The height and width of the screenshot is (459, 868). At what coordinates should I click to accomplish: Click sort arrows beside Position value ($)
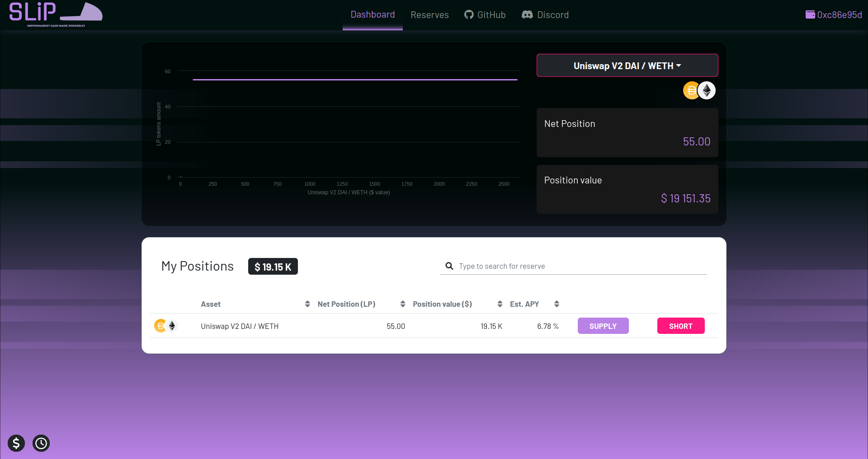[500, 304]
